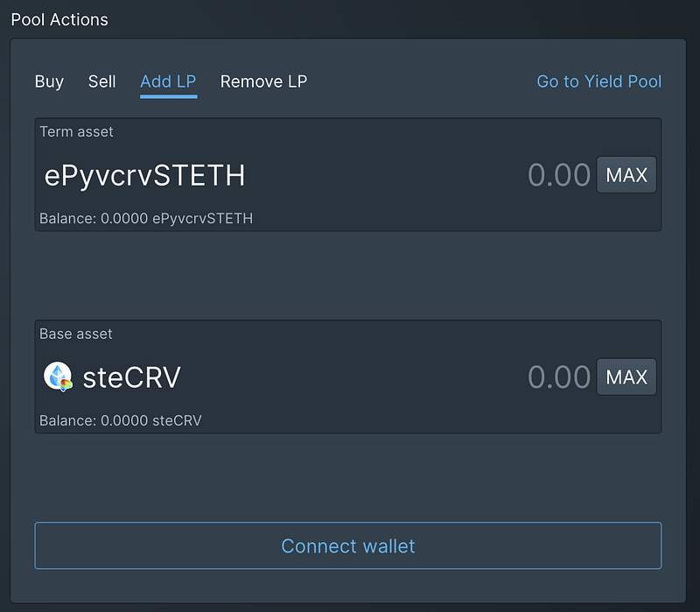This screenshot has width=700, height=612.
Task: Switch to the Buy tab
Action: [49, 81]
